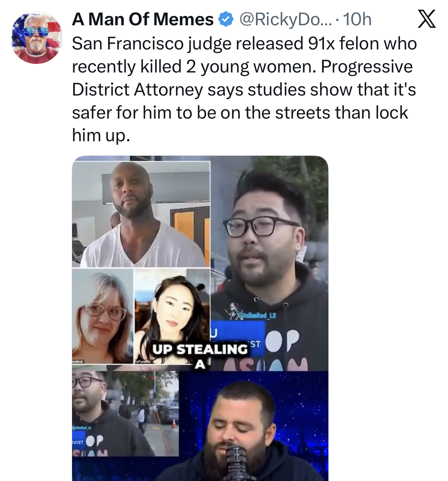448x481 pixels.
Task: Click photo of man in white v-neck shirt
Action: [x=141, y=214]
